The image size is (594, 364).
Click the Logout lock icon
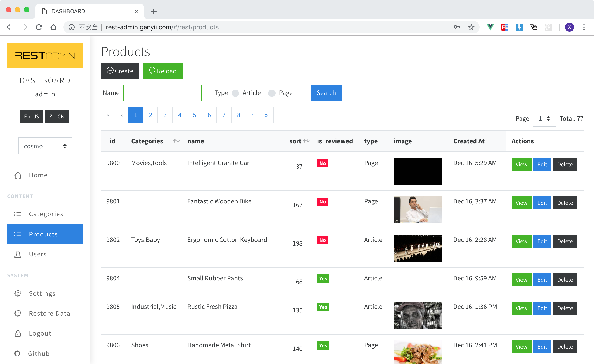(18, 333)
